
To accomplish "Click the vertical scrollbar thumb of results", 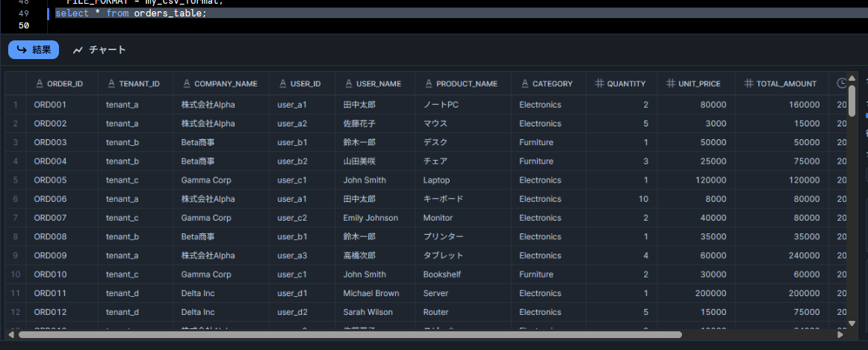I will (852, 99).
